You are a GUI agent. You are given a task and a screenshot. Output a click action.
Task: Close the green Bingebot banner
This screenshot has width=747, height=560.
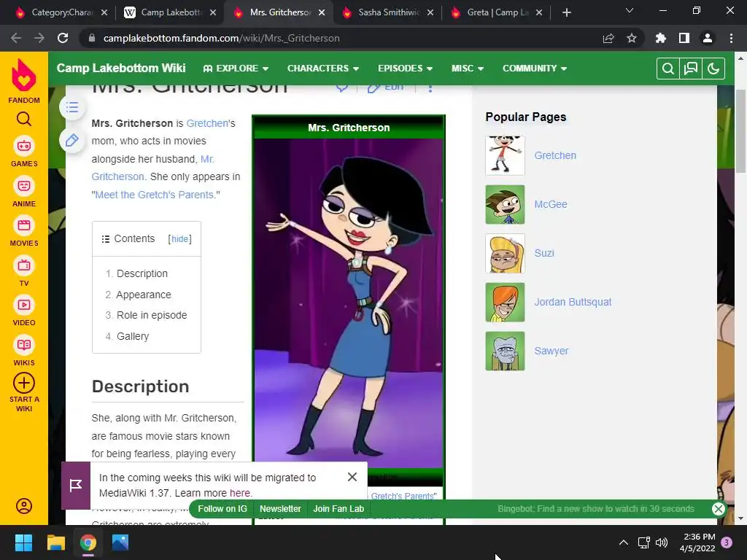tap(718, 509)
